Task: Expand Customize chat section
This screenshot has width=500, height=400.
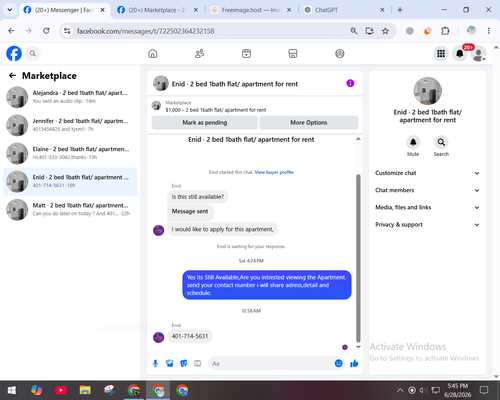Action: click(428, 173)
